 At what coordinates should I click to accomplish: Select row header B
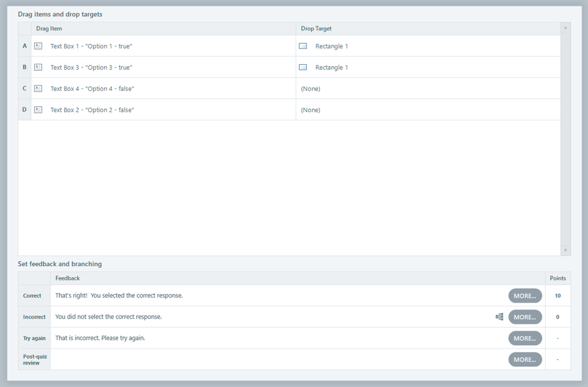coord(25,68)
